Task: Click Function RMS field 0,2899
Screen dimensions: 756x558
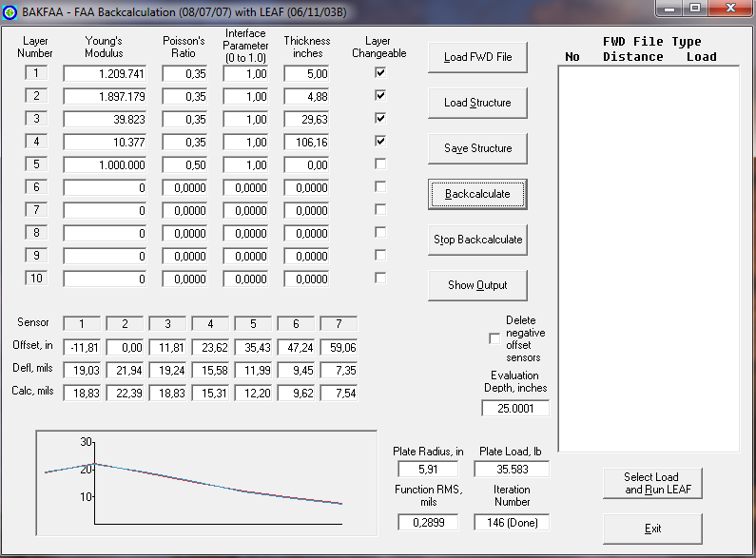Action: (x=428, y=523)
